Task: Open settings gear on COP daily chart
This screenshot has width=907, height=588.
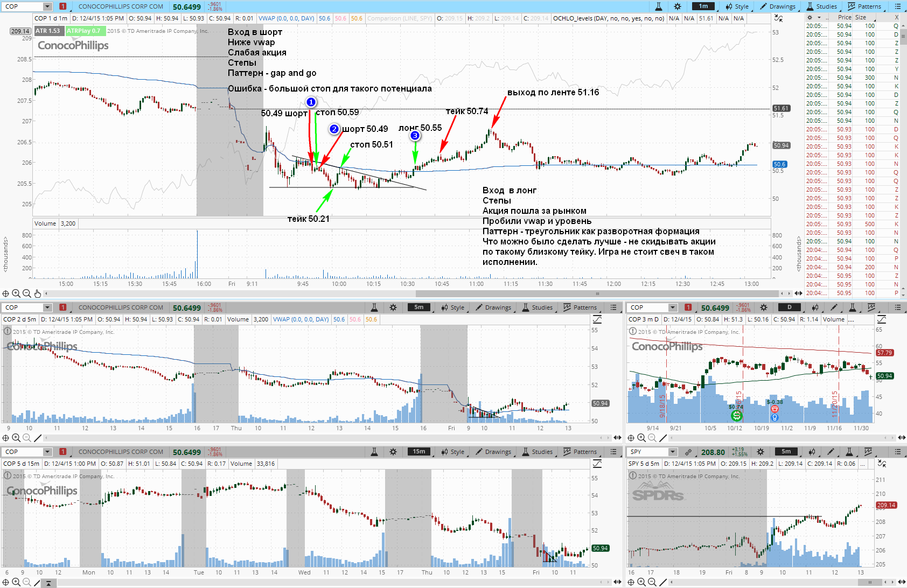Action: (x=764, y=307)
